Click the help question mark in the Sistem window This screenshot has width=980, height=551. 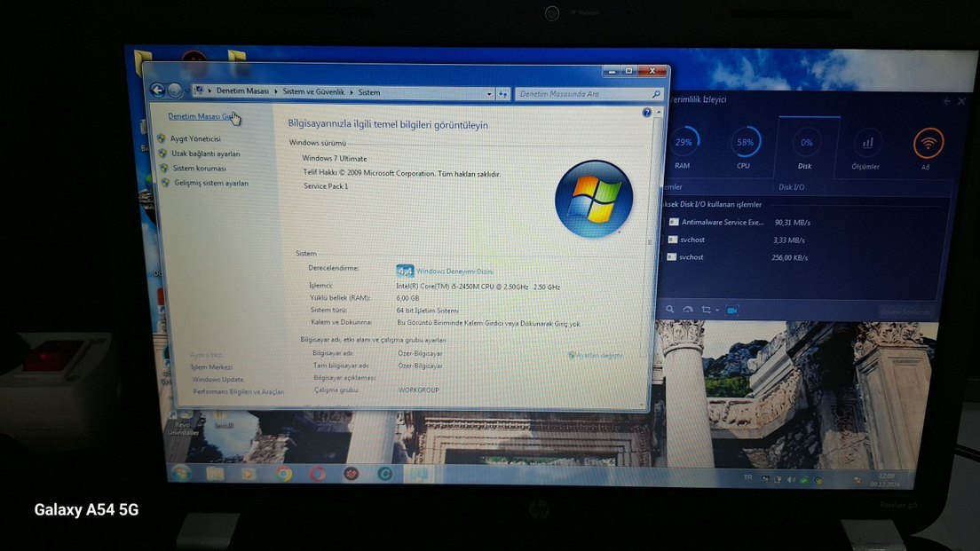[647, 112]
